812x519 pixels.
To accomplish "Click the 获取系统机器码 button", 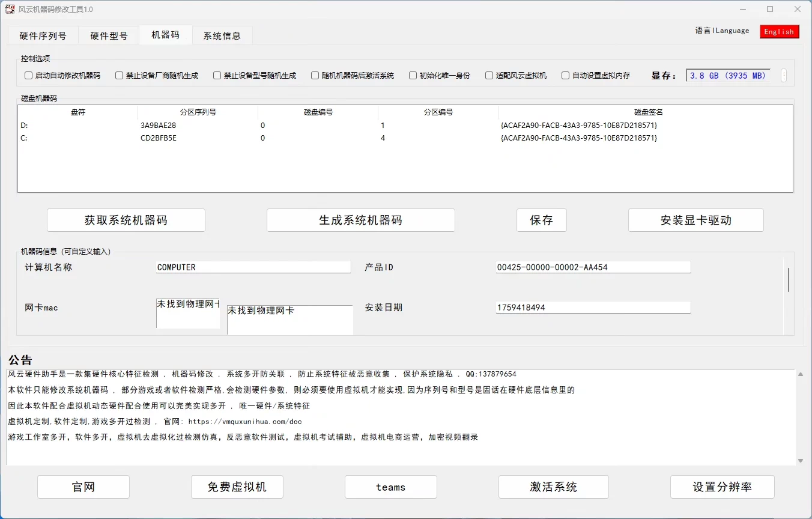I will coord(126,220).
